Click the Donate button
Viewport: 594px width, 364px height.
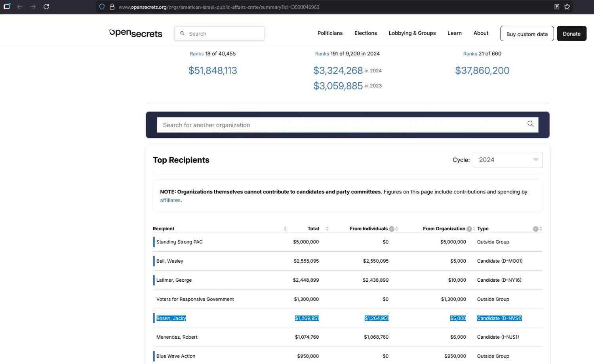[571, 34]
